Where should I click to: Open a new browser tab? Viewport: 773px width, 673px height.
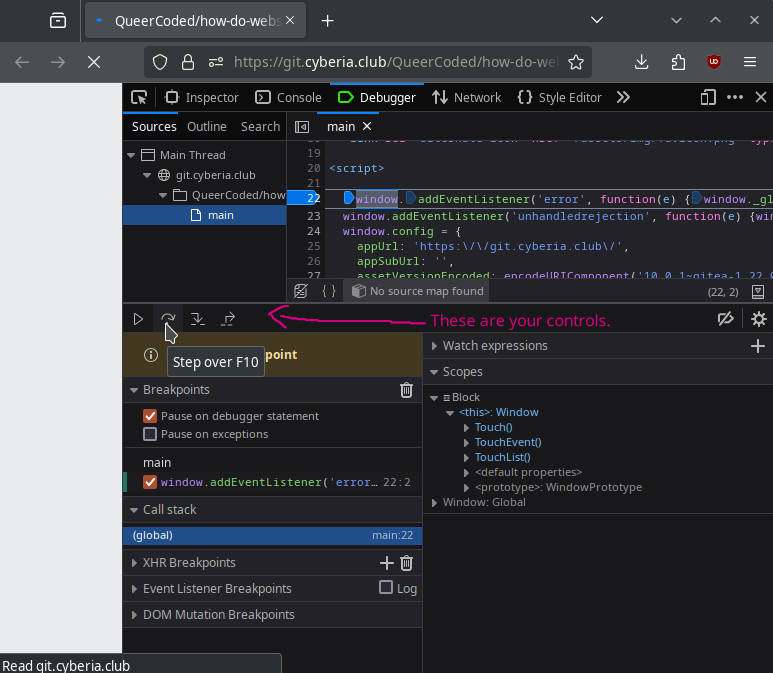(x=327, y=21)
